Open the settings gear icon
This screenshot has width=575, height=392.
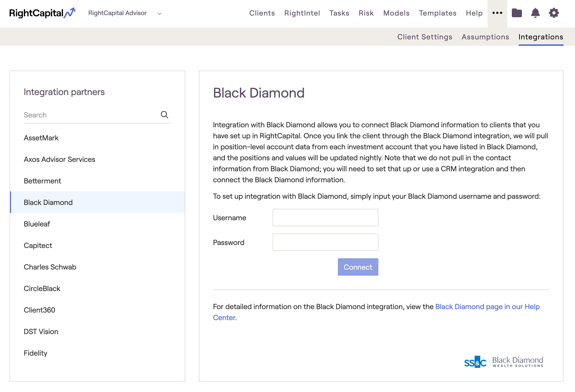(x=554, y=13)
